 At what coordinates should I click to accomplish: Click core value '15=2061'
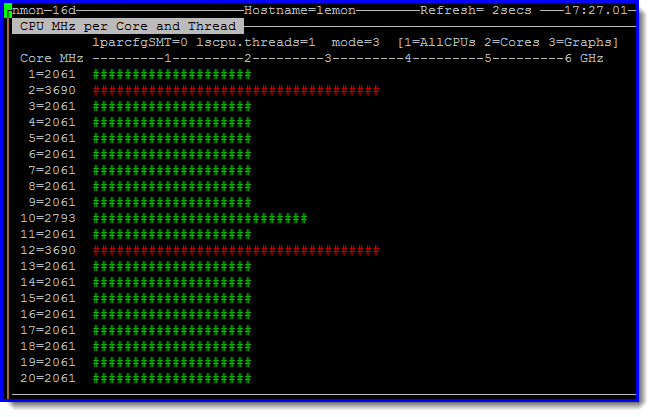[48, 298]
